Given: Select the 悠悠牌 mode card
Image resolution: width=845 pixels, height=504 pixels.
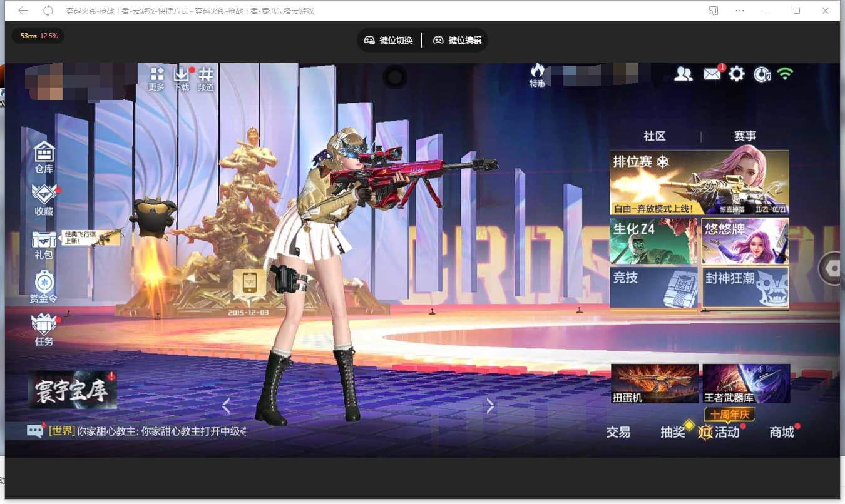Looking at the screenshot, I should tap(745, 241).
